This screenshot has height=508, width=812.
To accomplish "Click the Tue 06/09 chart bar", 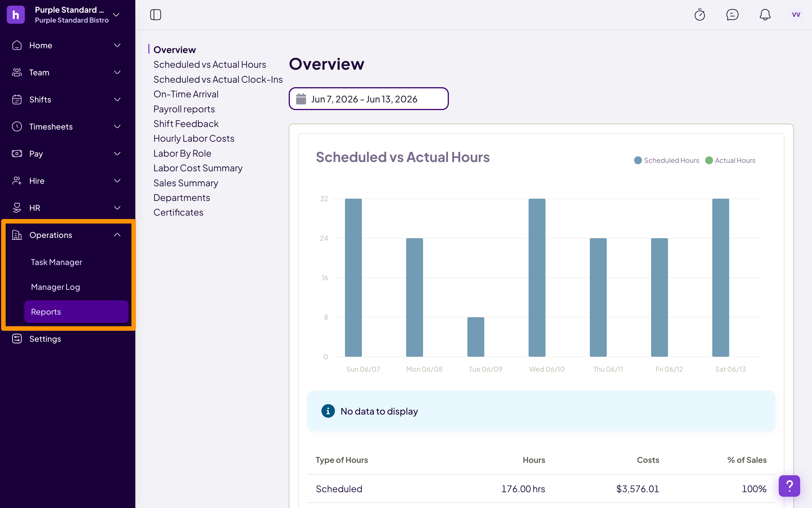I will coord(475,337).
